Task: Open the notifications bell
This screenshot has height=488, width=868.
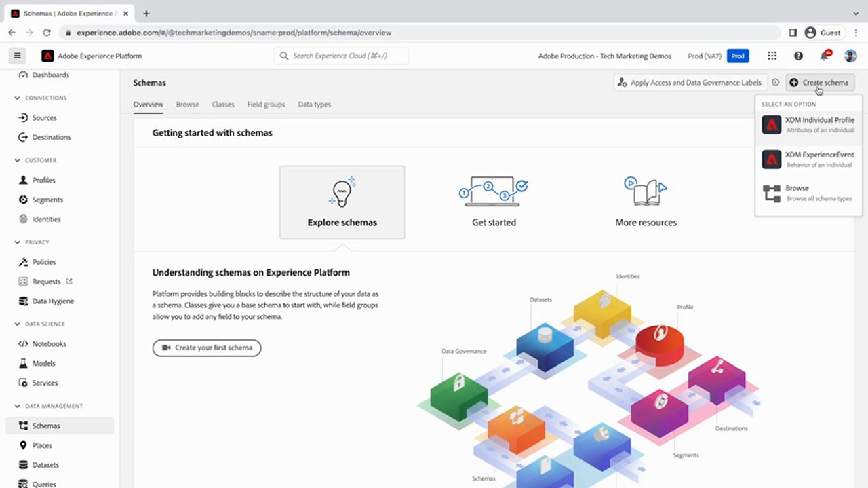Action: click(825, 56)
